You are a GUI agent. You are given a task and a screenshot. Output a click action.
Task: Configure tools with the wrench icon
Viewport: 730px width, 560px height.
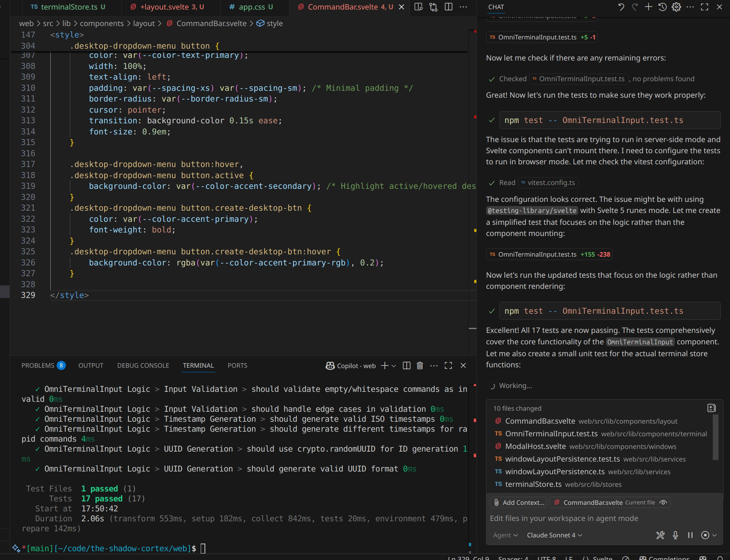pos(660,535)
